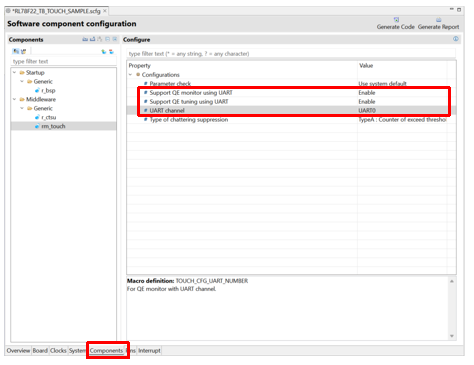Select r_ctsu in the component tree

(49, 117)
